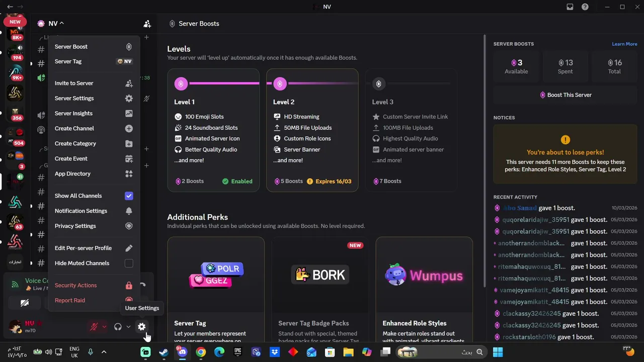Screen dimensions: 644x362
Task: Open Server Settings from the menu
Action: pyautogui.click(x=94, y=99)
